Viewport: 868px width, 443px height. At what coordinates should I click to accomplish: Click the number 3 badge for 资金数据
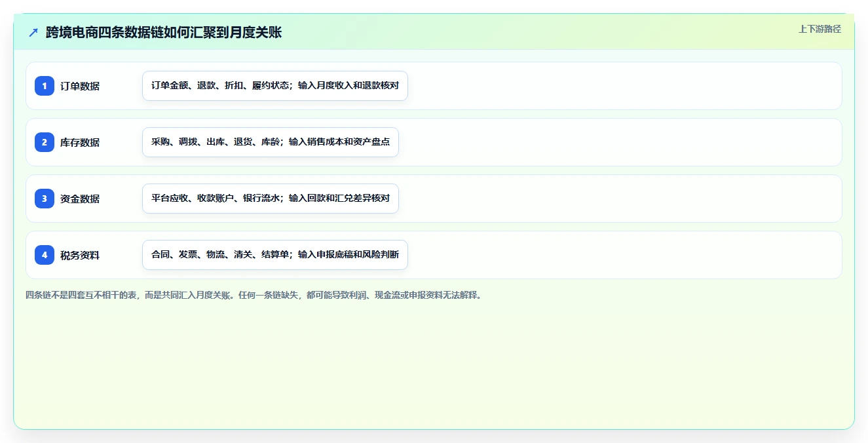click(x=45, y=199)
